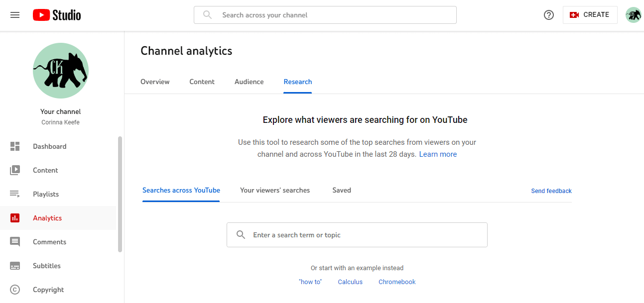This screenshot has height=303, width=644.
Task: Switch to the Content analytics tab
Action: point(202,82)
